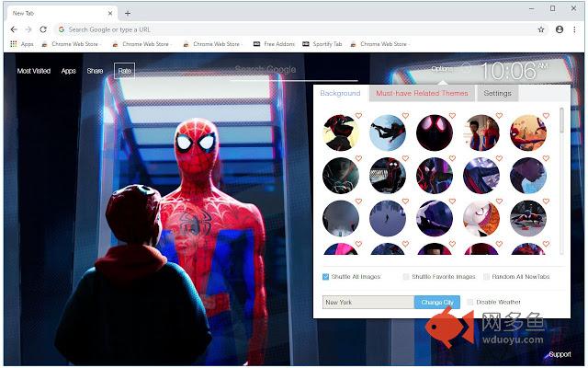Close the New Tab tab

[110, 13]
